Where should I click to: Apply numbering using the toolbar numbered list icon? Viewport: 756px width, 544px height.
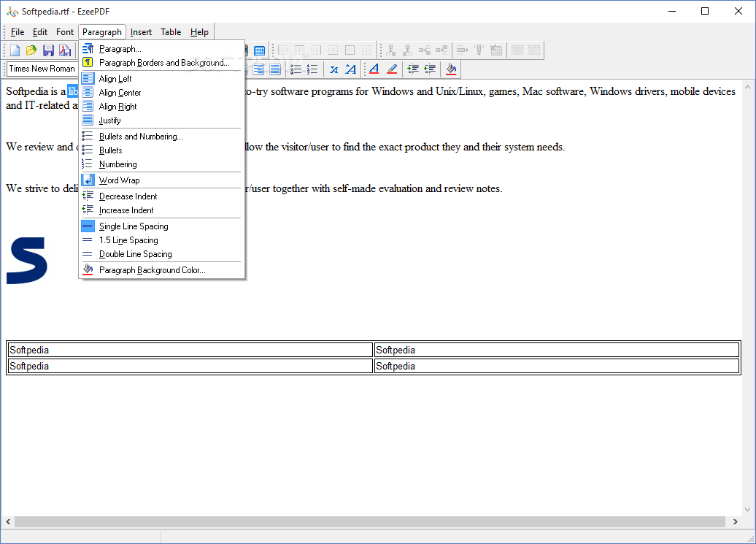click(x=312, y=69)
